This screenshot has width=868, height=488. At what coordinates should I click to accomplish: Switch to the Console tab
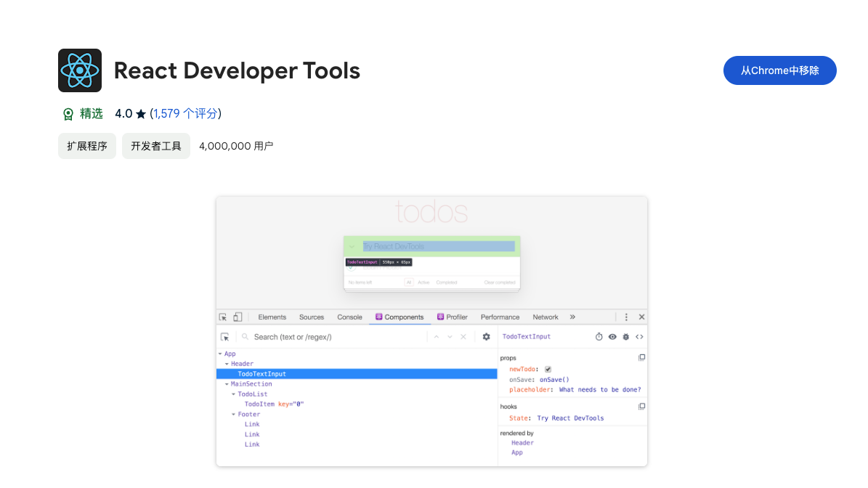(x=349, y=317)
